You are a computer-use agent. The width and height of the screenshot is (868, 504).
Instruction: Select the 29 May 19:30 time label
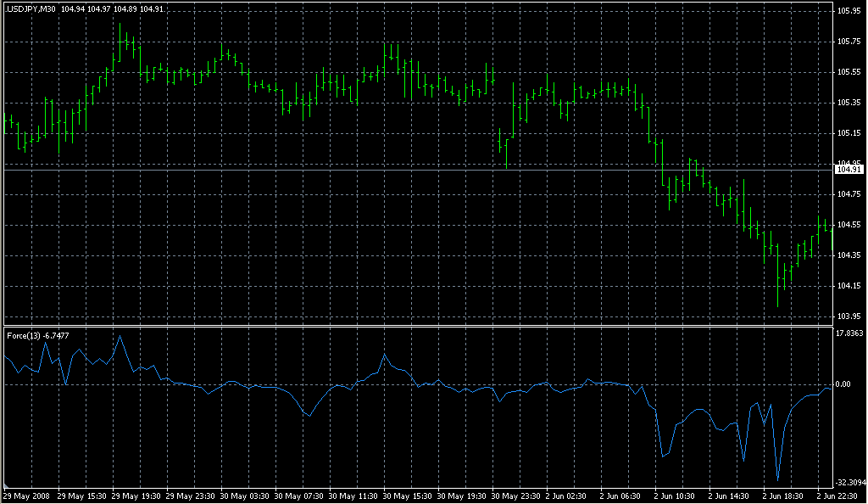pos(136,496)
